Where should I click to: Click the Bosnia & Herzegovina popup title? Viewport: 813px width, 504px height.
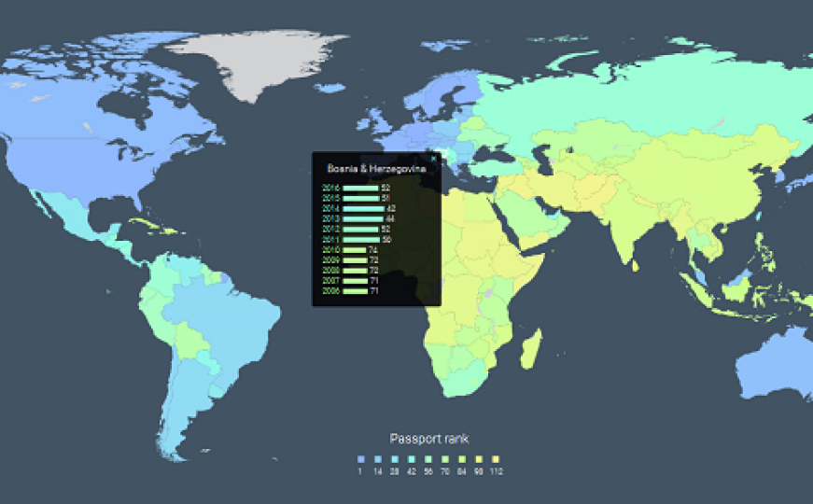pyautogui.click(x=376, y=169)
